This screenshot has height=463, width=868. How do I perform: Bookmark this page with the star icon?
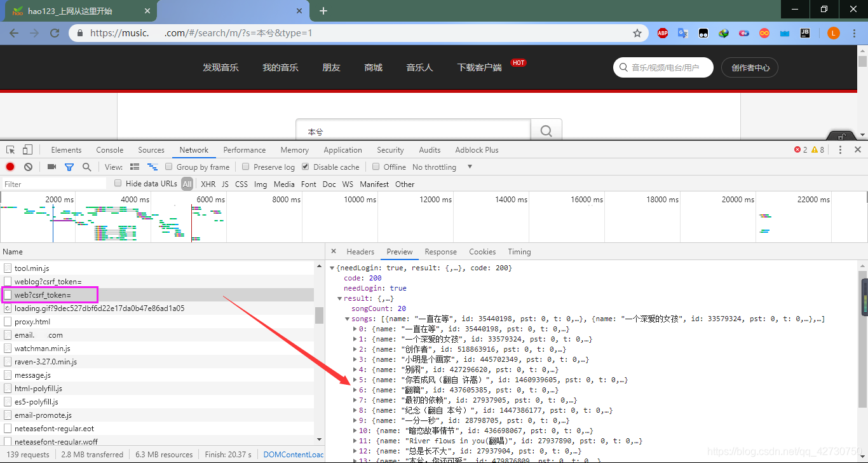point(637,33)
